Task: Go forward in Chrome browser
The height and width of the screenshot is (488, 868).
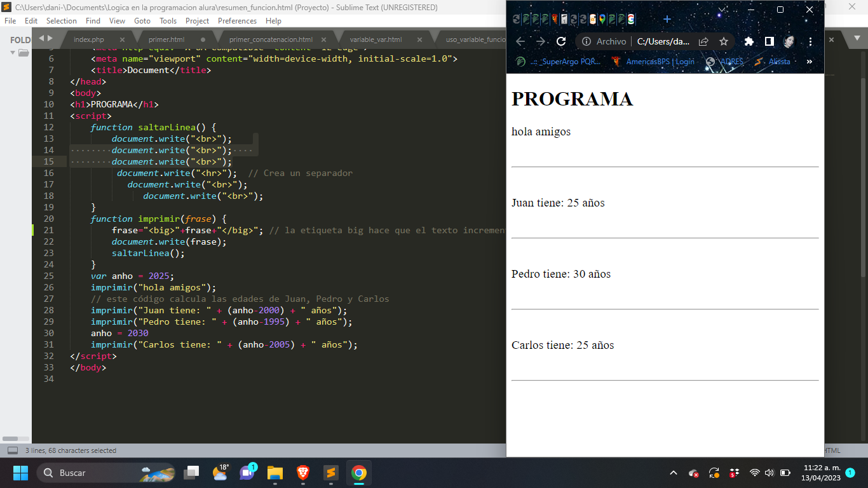Action: coord(541,41)
